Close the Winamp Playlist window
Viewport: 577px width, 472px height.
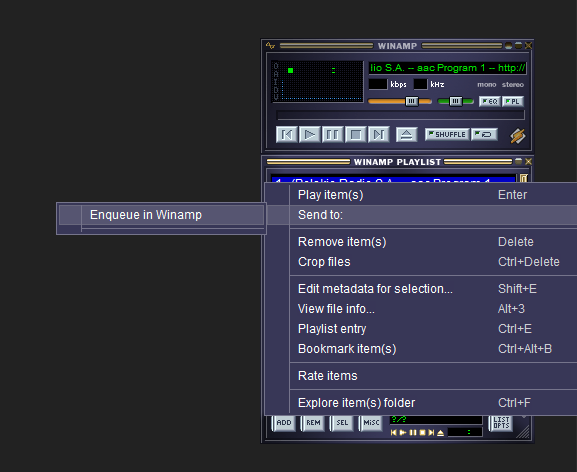pos(528,161)
